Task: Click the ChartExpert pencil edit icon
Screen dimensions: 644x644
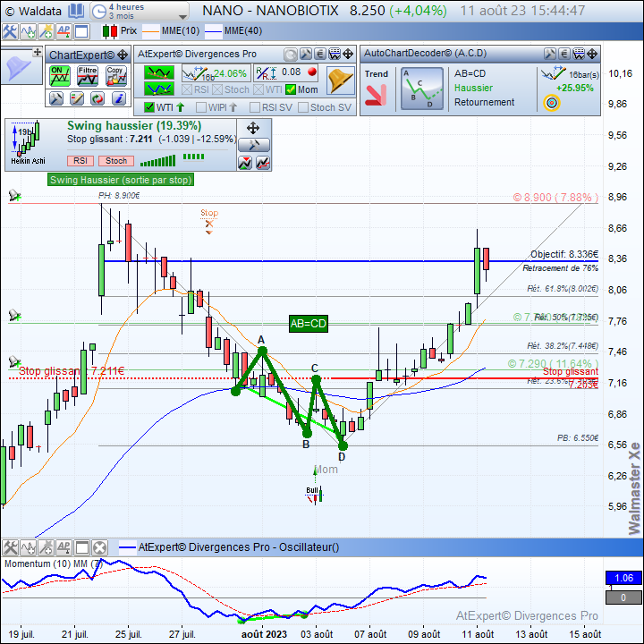Action: pos(77,98)
